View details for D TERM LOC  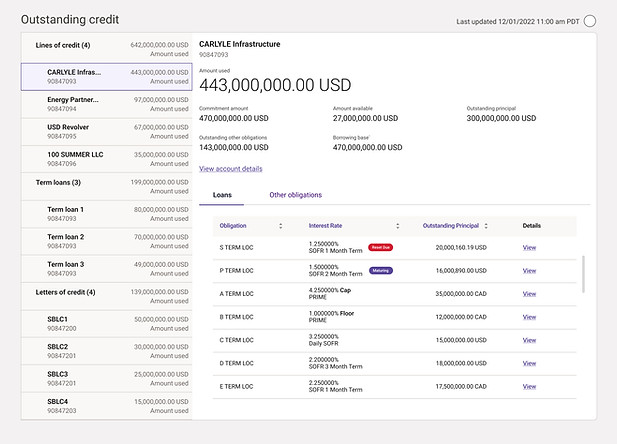[x=529, y=363]
